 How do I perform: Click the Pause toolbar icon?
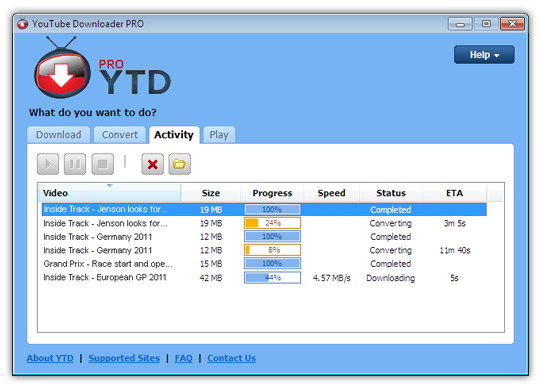pyautogui.click(x=75, y=164)
